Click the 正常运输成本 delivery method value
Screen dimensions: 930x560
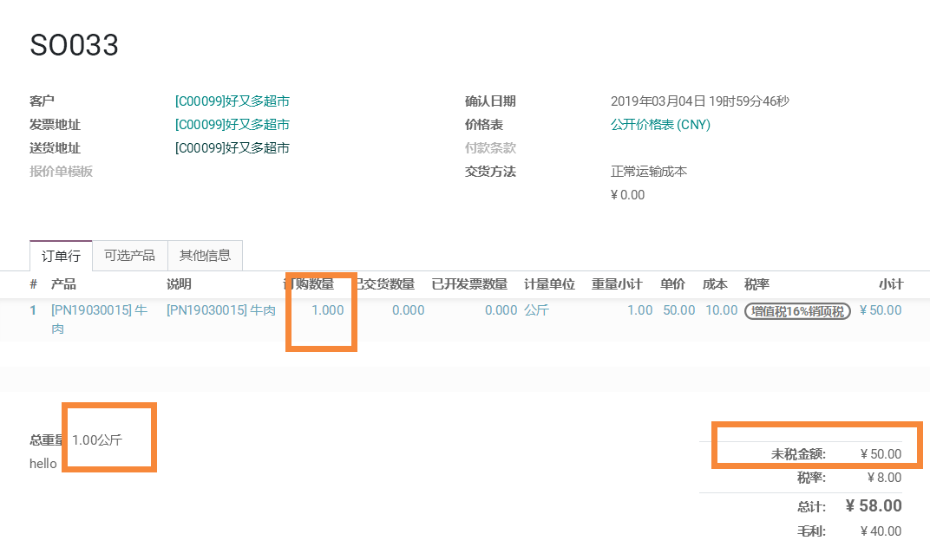pos(649,172)
